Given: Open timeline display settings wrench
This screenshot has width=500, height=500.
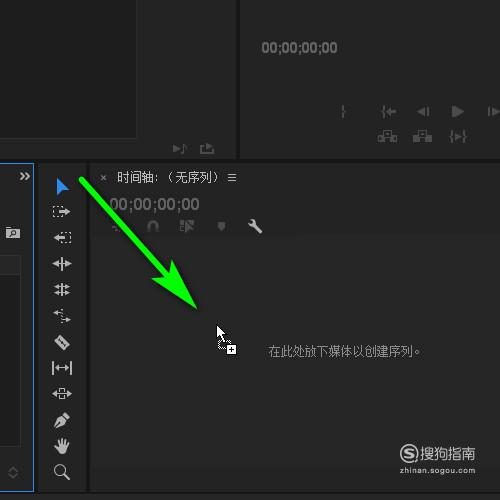Looking at the screenshot, I should click(x=255, y=226).
